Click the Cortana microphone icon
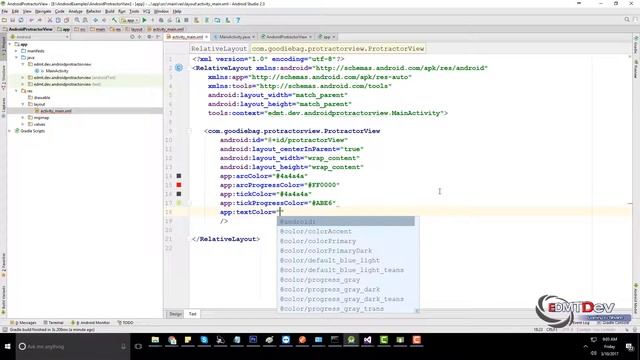640x360 pixels. click(123, 347)
